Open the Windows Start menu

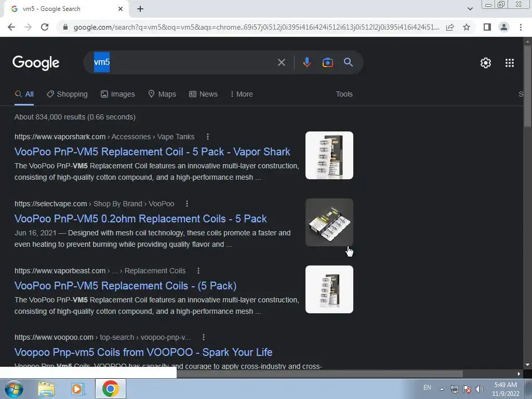(14, 389)
